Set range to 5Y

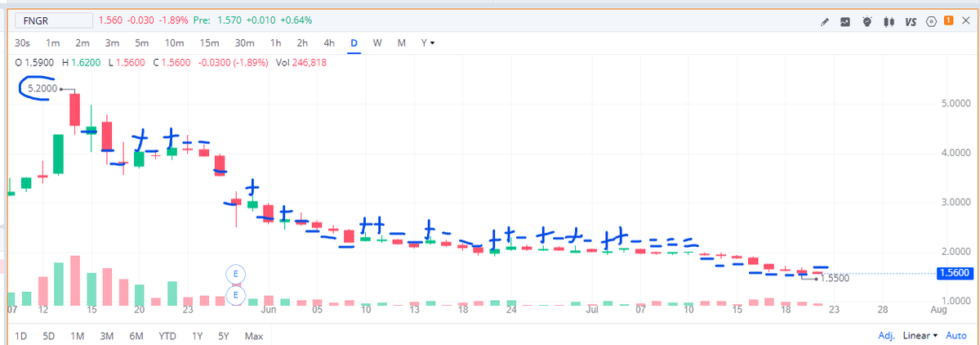click(224, 336)
